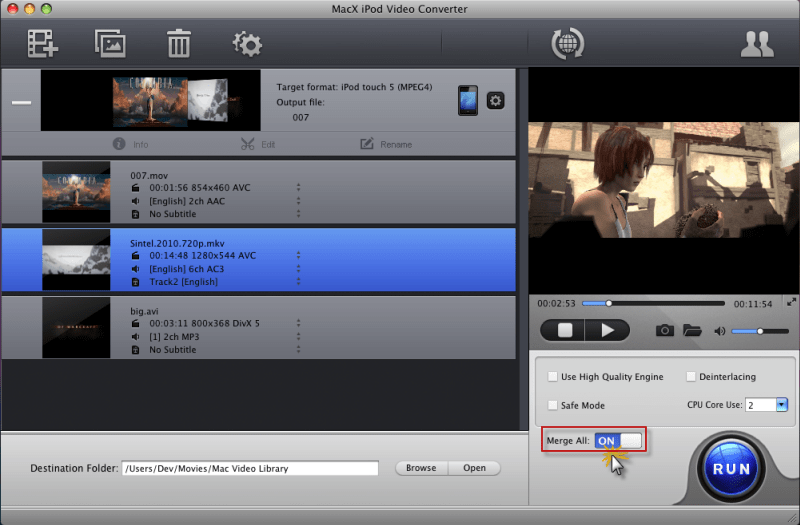This screenshot has width=800, height=525.
Task: Click the audio icon of big.avi
Action: tap(135, 337)
